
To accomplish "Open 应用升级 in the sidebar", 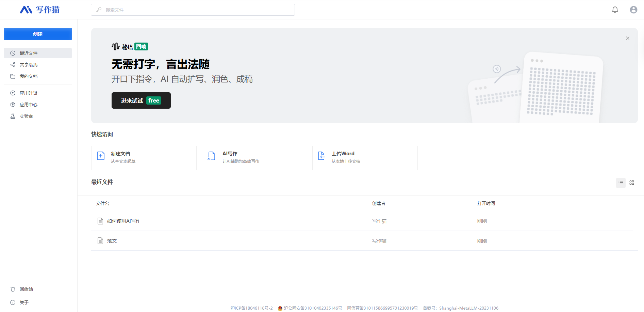I will pos(38,93).
